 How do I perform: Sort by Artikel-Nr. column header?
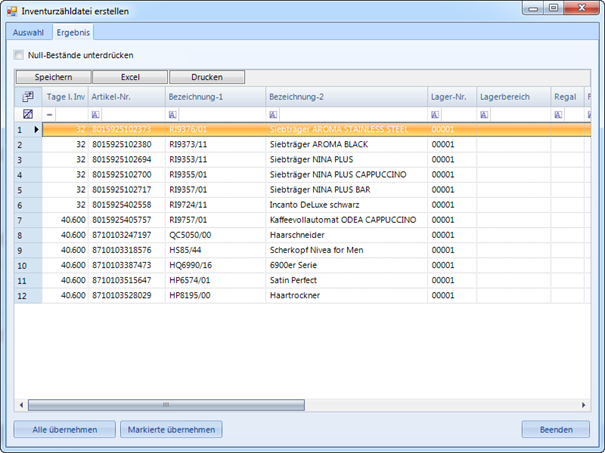point(127,97)
